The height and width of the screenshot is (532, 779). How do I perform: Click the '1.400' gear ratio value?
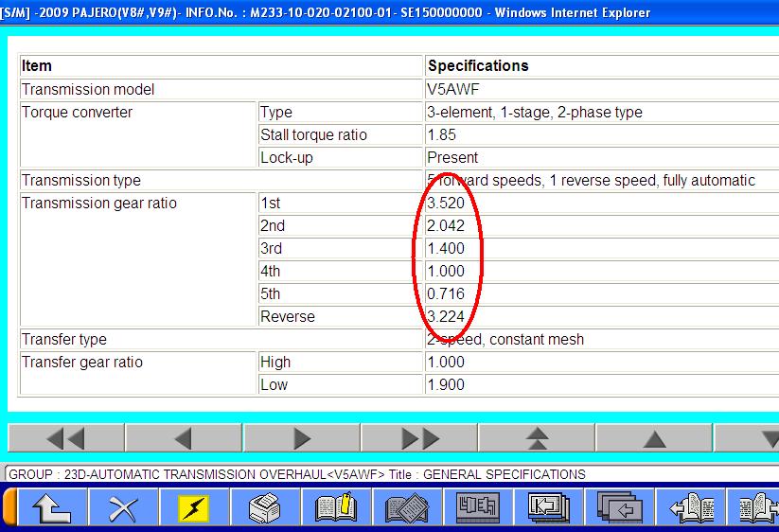(446, 248)
